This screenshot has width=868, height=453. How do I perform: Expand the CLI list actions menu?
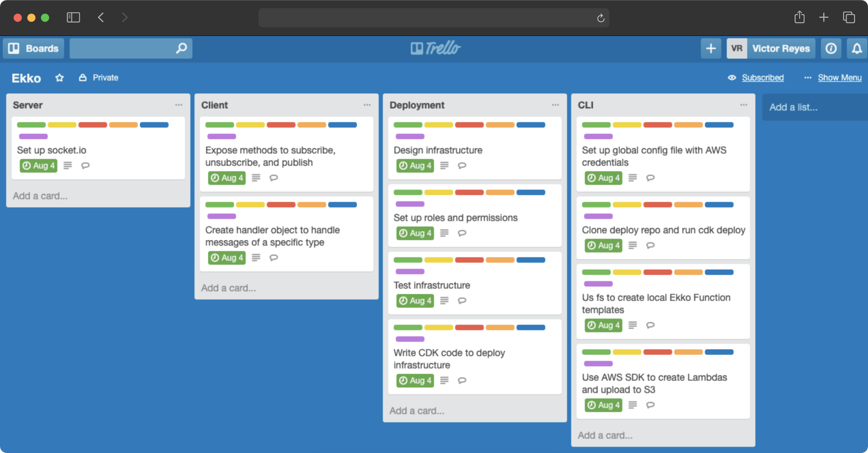pyautogui.click(x=743, y=105)
